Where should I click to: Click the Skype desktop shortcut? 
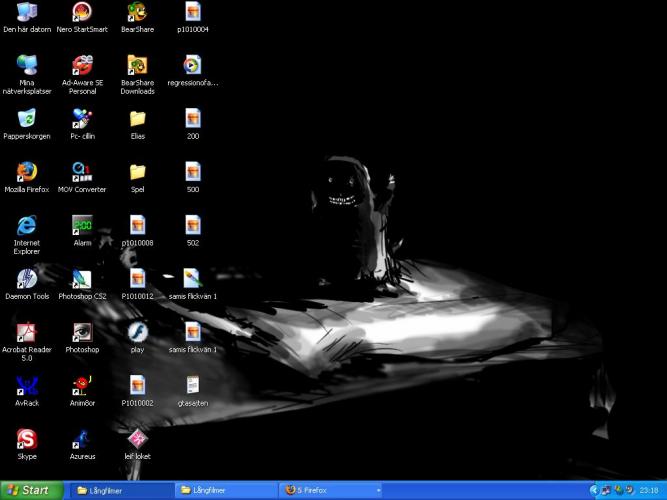click(27, 439)
